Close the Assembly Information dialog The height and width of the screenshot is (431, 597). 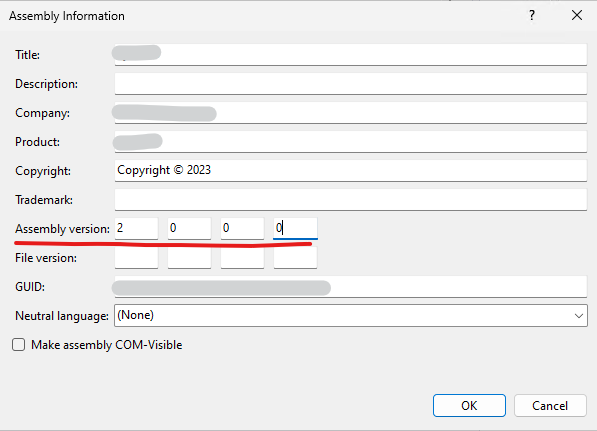577,16
